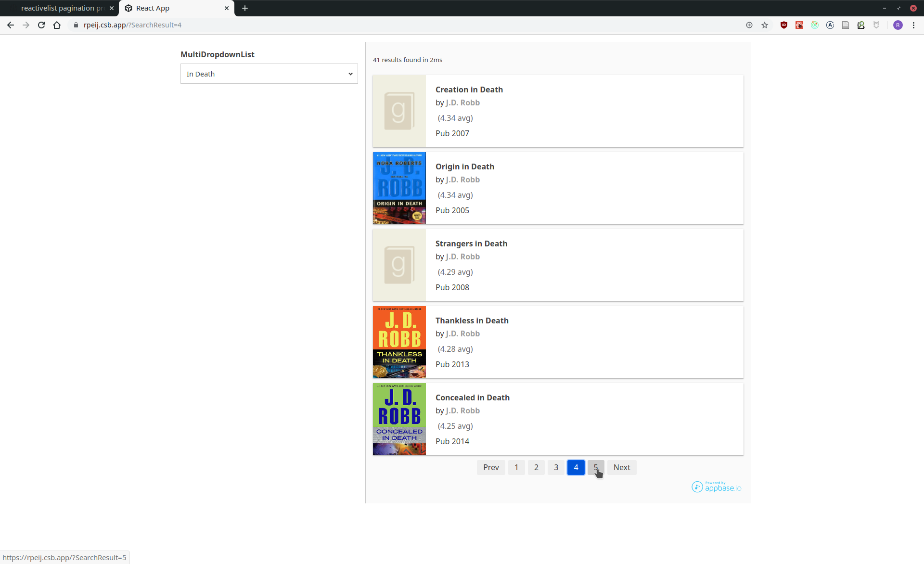Click J.D. Robb under Creation in Death
The height and width of the screenshot is (564, 924).
462,103
